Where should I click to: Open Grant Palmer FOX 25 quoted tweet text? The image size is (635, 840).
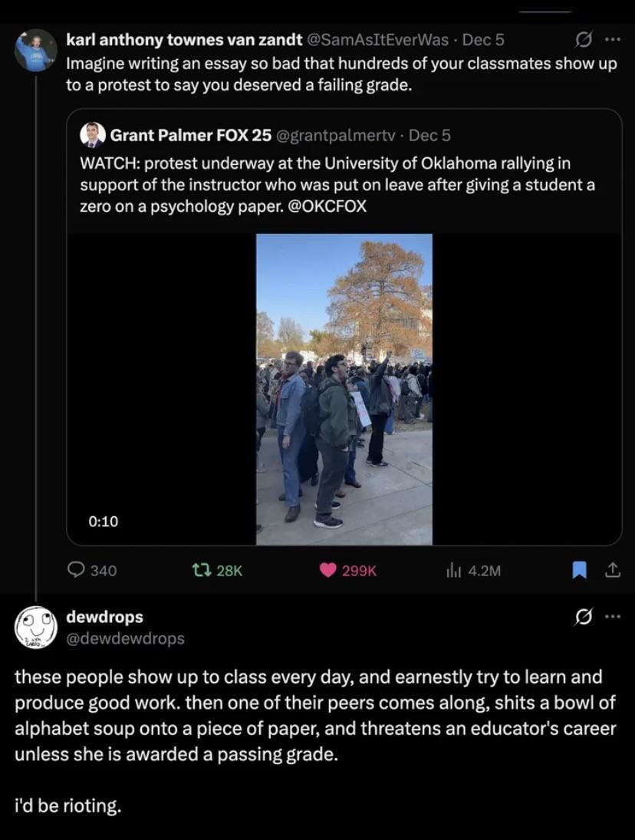(x=337, y=185)
